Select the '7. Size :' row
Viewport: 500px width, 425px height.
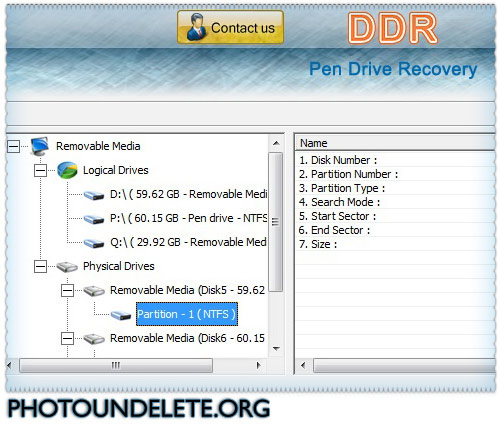pyautogui.click(x=395, y=244)
